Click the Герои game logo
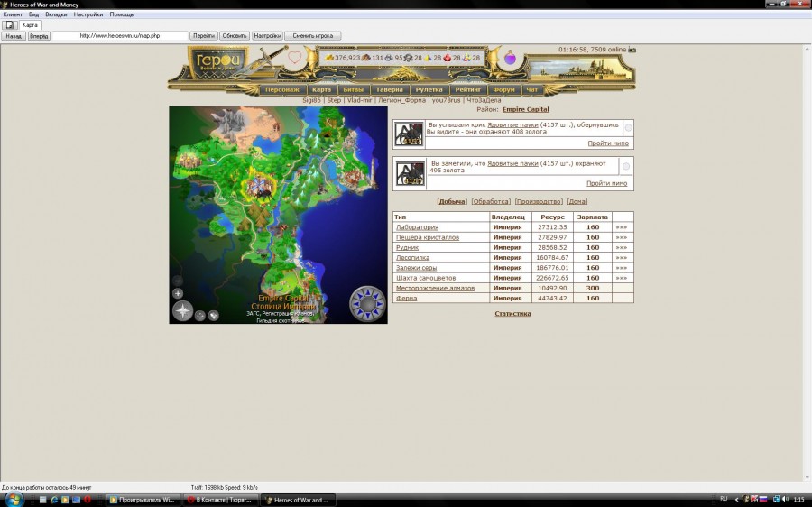812x507 pixels. click(217, 62)
